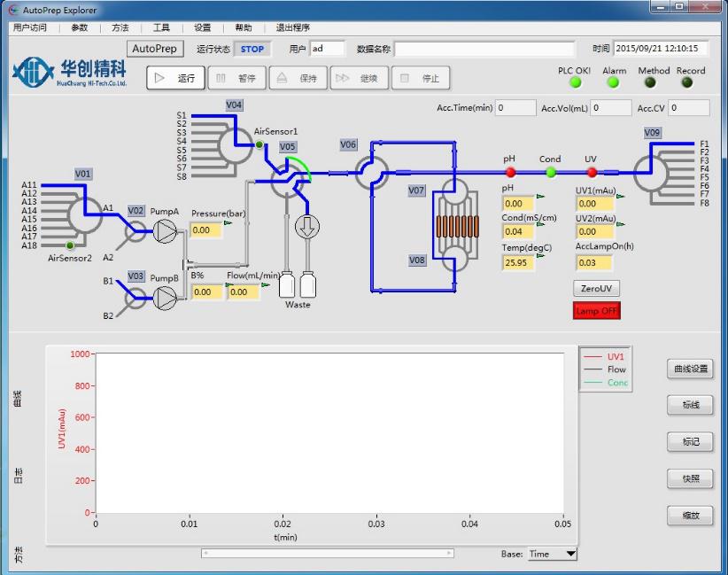Click the Waste bottles icon
This screenshot has width=728, height=575.
pyautogui.click(x=298, y=285)
